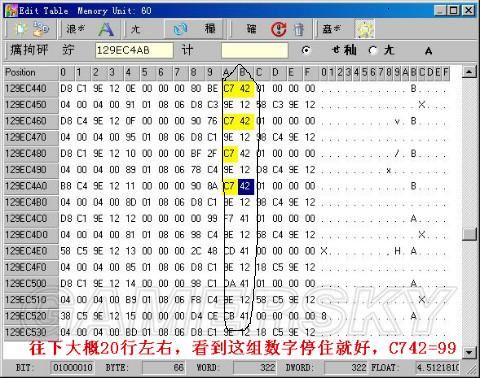Select byte 42 in row 129EC460
The height and width of the screenshot is (378, 480).
(245, 121)
